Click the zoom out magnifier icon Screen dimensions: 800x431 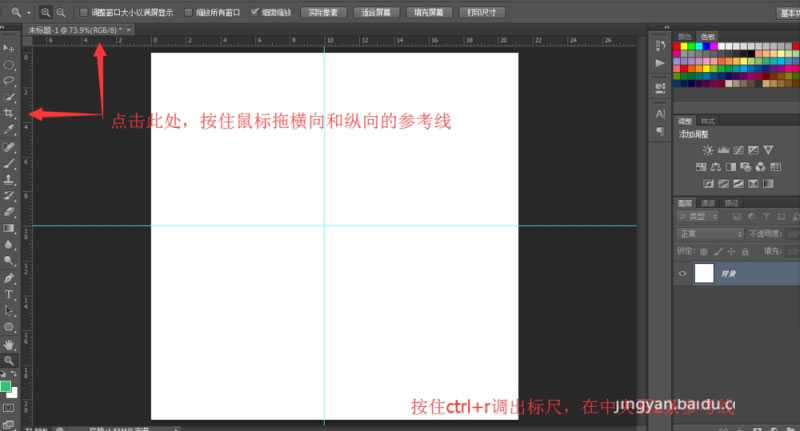coord(61,12)
